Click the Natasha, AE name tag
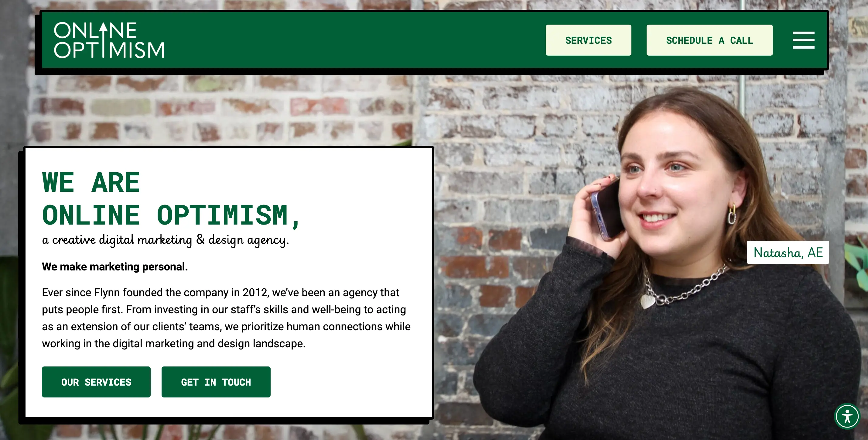The image size is (868, 440). pyautogui.click(x=788, y=252)
